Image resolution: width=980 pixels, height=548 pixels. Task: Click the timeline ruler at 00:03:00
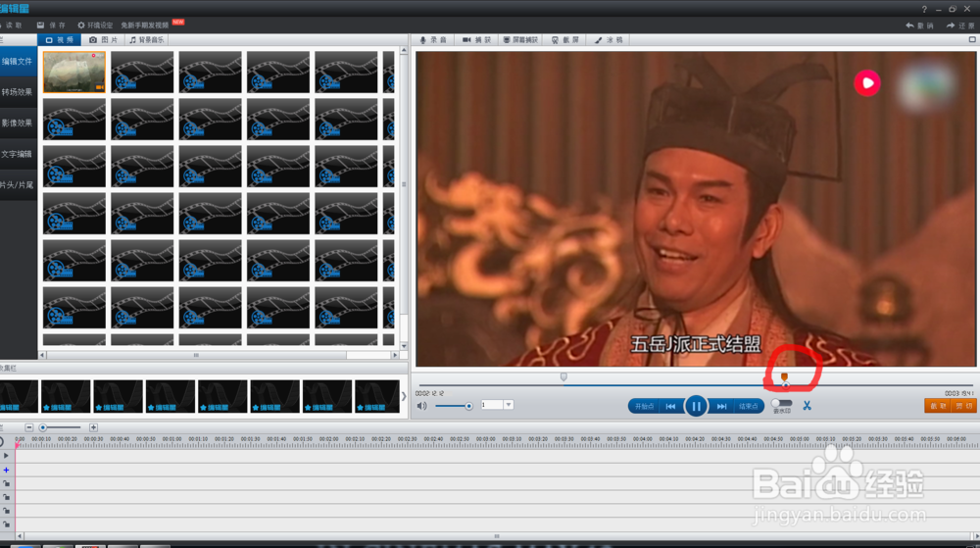pos(486,439)
